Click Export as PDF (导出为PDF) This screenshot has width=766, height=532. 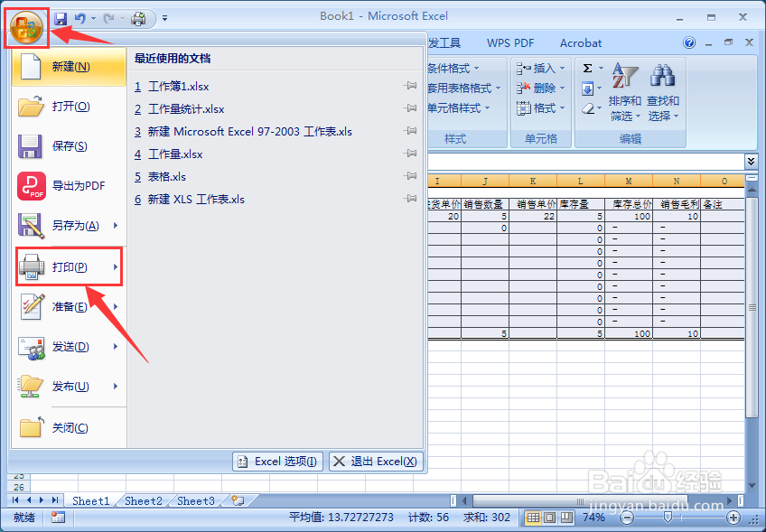[x=69, y=186]
